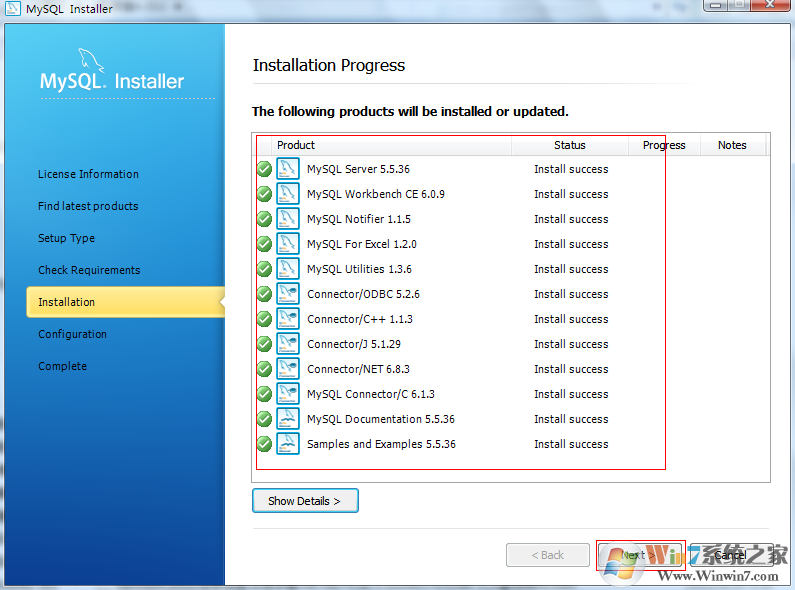Click the Connector/ODBC 5.2.6 product icon
Image resolution: width=795 pixels, height=590 pixels.
(x=287, y=294)
